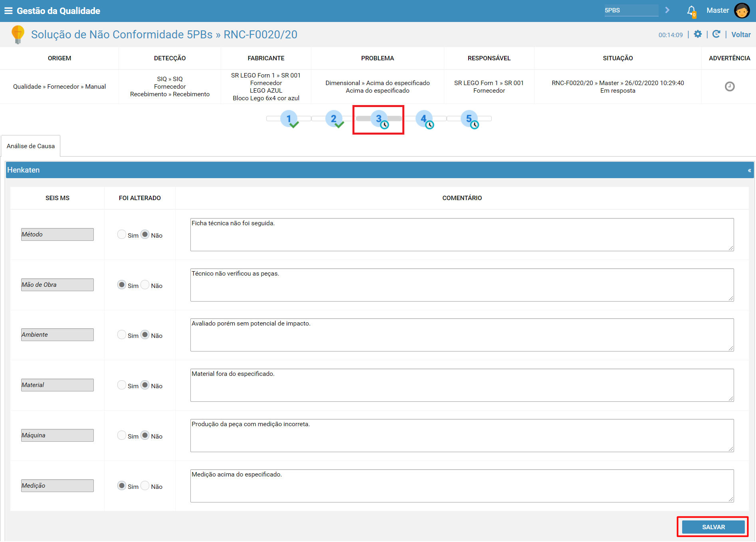The height and width of the screenshot is (542, 756).
Task: Open the Análise de Causa tab
Action: click(x=31, y=146)
